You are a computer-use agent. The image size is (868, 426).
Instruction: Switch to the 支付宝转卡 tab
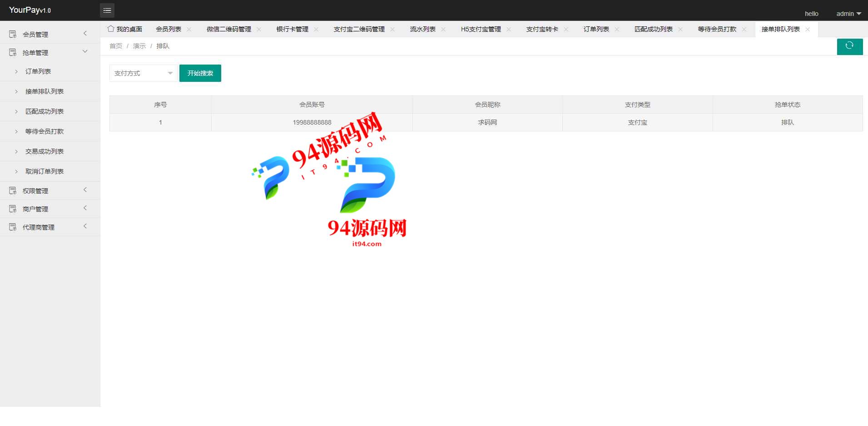(x=542, y=29)
